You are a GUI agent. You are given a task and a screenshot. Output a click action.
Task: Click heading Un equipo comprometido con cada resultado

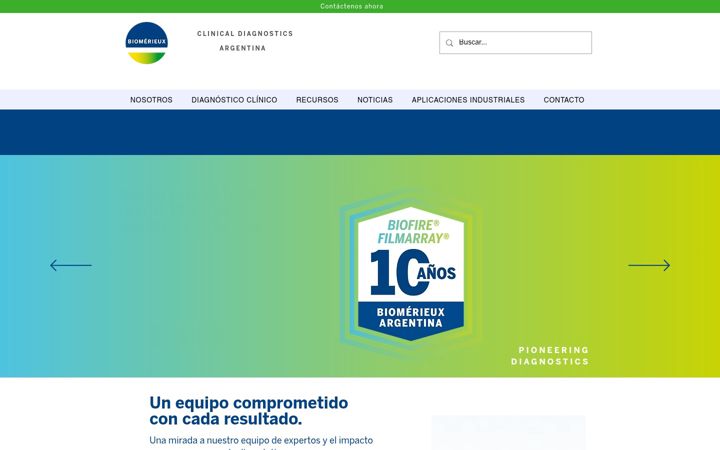click(248, 411)
